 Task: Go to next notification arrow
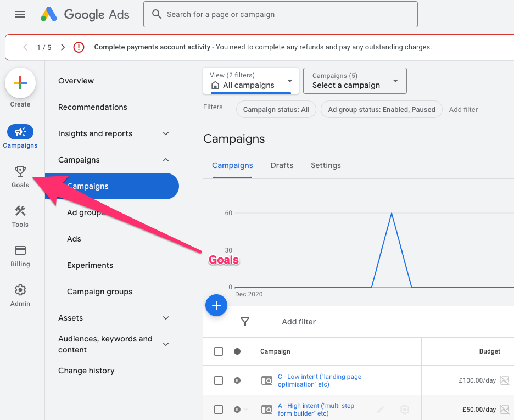click(x=63, y=47)
